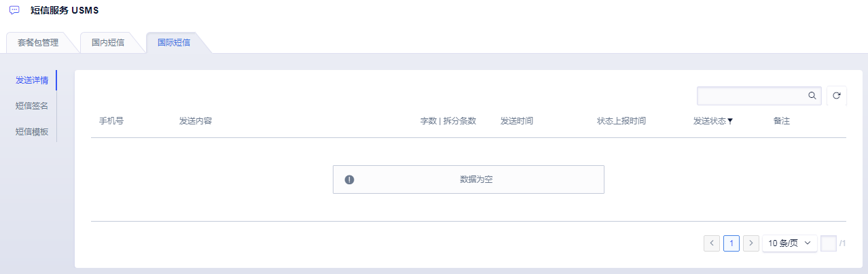Switch to the 国内短信 tab

pyautogui.click(x=108, y=42)
